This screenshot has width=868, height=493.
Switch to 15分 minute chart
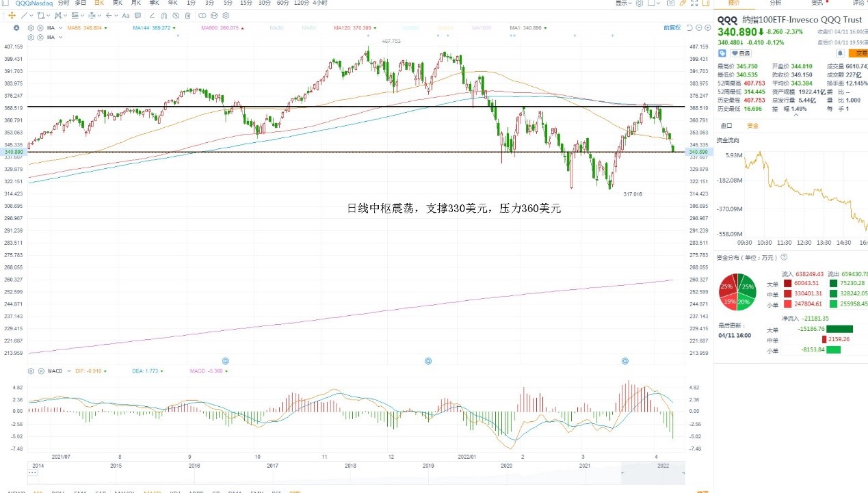click(246, 3)
